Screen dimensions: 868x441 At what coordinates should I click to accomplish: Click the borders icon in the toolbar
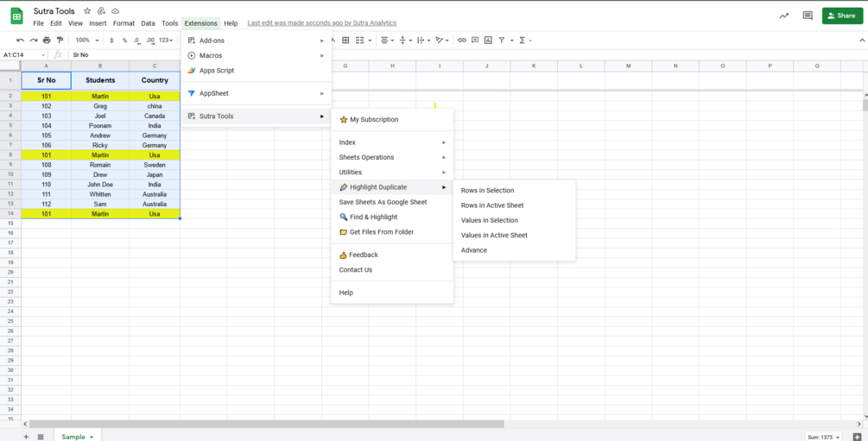click(x=346, y=41)
